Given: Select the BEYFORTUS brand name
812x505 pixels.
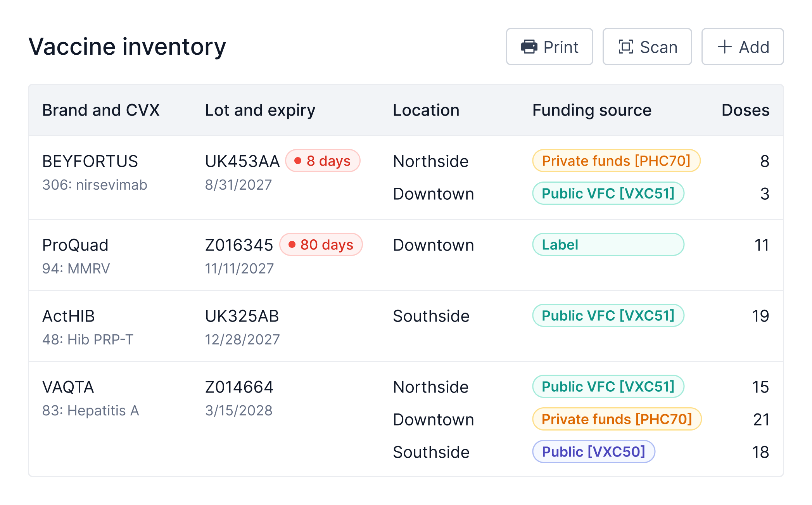Looking at the screenshot, I should coord(90,161).
